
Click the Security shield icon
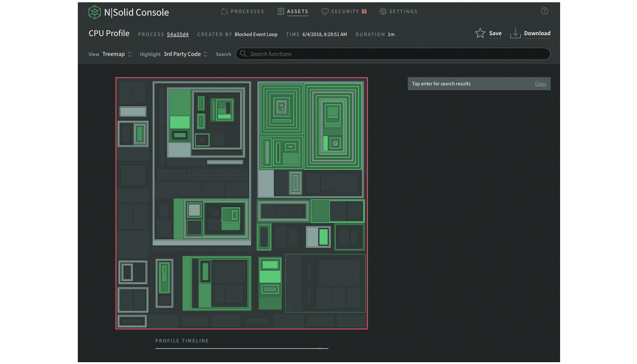pyautogui.click(x=324, y=11)
